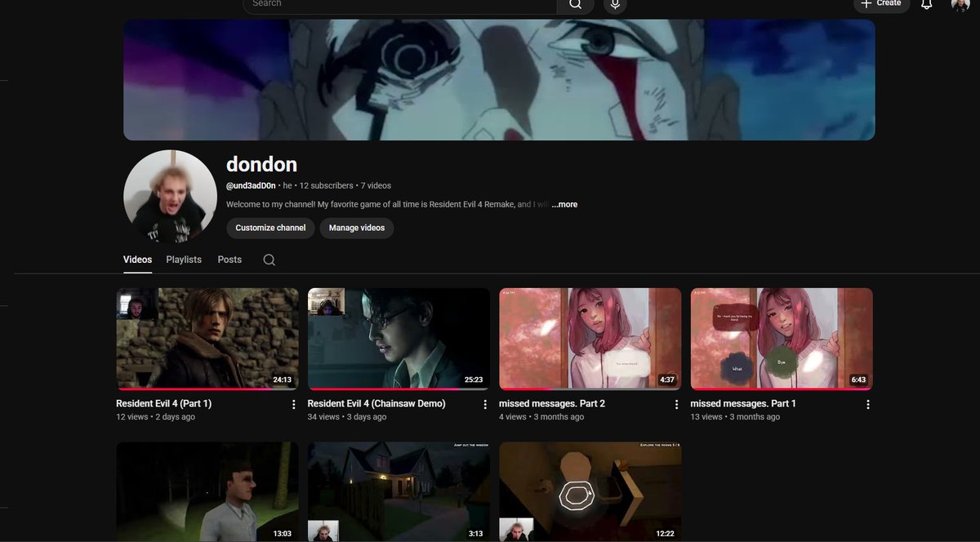
Task: Open Resident Evil 4 (Part 1) thumbnail
Action: point(207,339)
